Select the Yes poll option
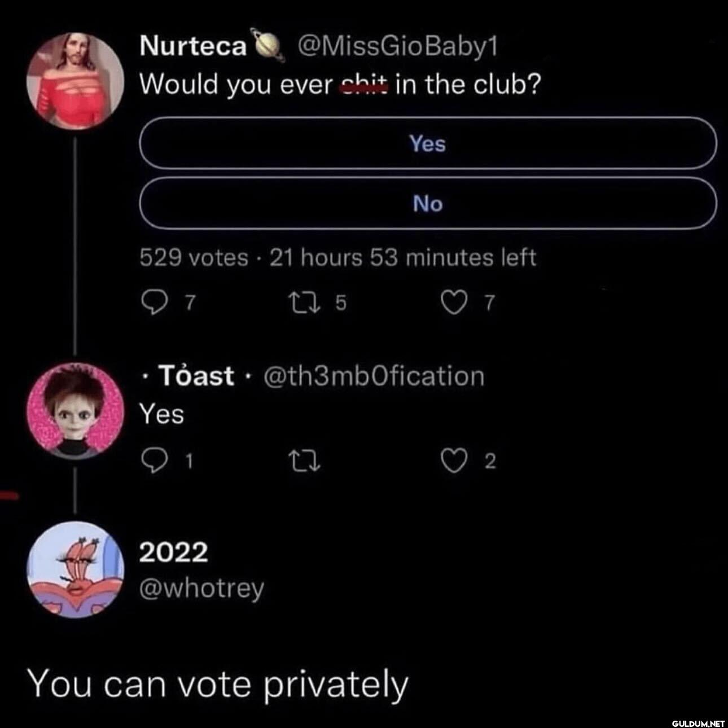The height and width of the screenshot is (728, 728). (428, 143)
